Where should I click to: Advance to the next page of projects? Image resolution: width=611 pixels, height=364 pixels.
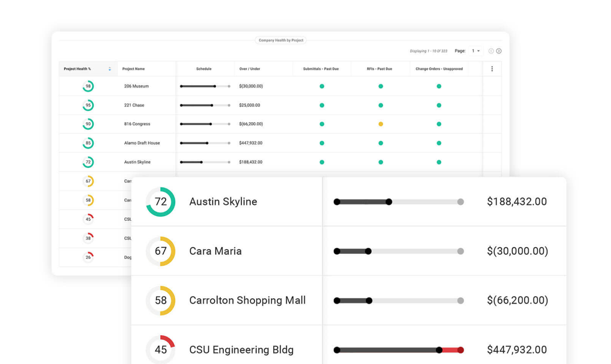tap(499, 50)
